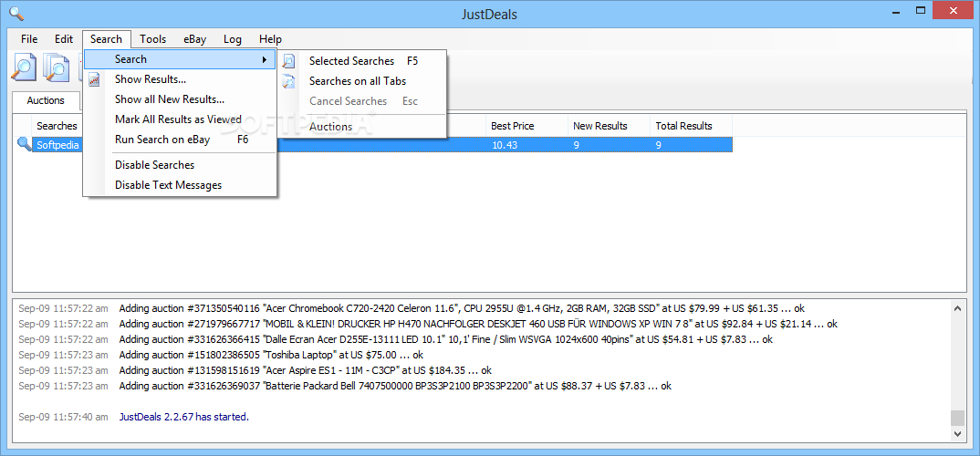This screenshot has height=456, width=980.
Task: Click the single-page search toolbar icon
Action: point(24,67)
